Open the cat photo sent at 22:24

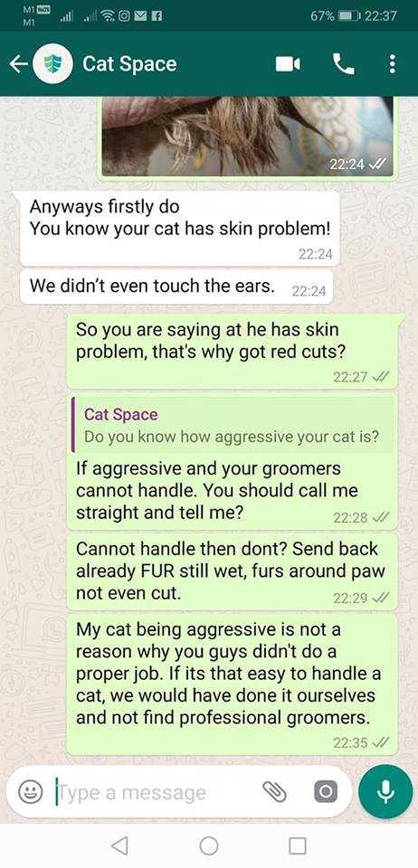pyautogui.click(x=248, y=137)
